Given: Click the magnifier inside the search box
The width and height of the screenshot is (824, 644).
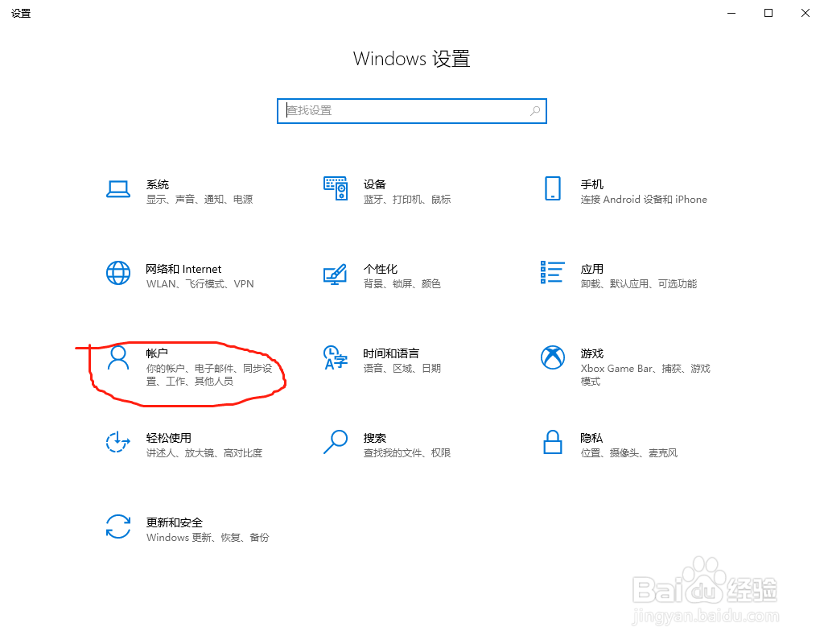Looking at the screenshot, I should tap(535, 111).
